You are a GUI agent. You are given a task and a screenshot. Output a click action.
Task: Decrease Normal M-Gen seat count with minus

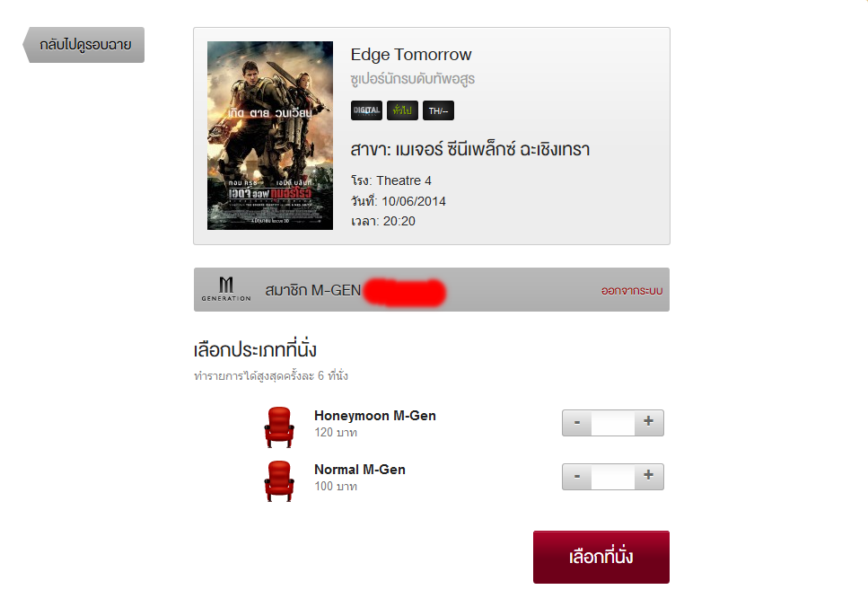tap(577, 477)
